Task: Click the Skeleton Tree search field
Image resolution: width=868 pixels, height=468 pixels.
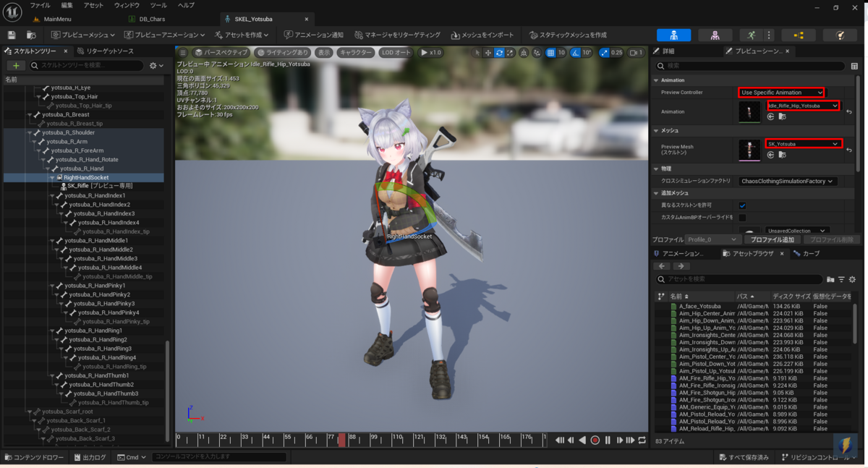Action: point(87,65)
